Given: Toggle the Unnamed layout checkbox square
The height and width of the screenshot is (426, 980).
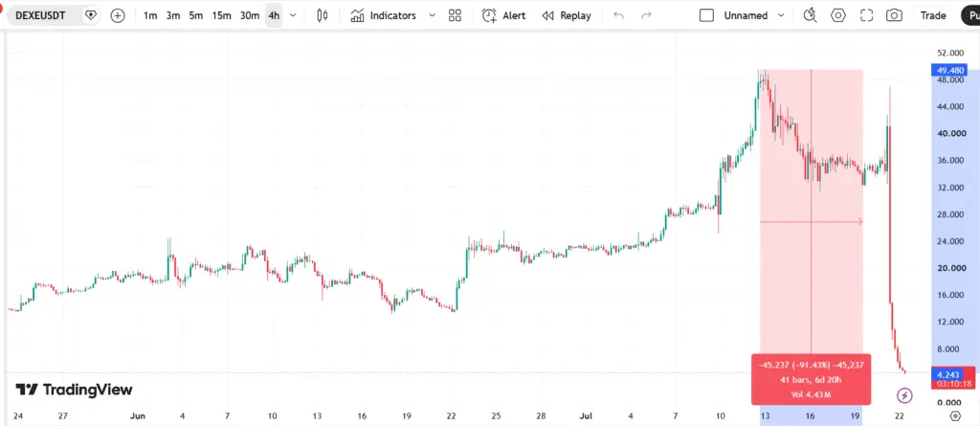Looking at the screenshot, I should 707,15.
